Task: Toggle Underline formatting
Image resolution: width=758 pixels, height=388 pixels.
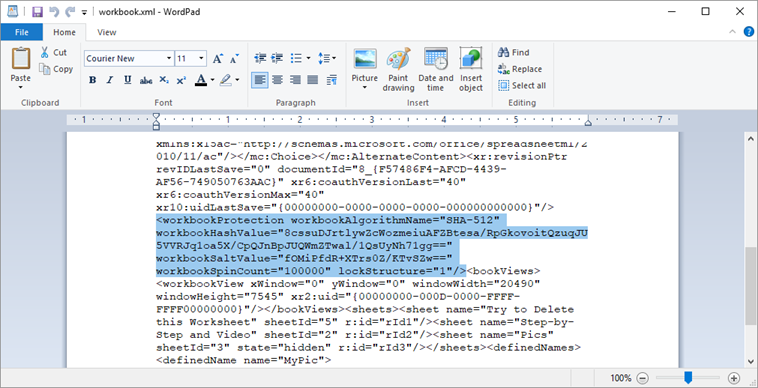Action: pyautogui.click(x=128, y=80)
